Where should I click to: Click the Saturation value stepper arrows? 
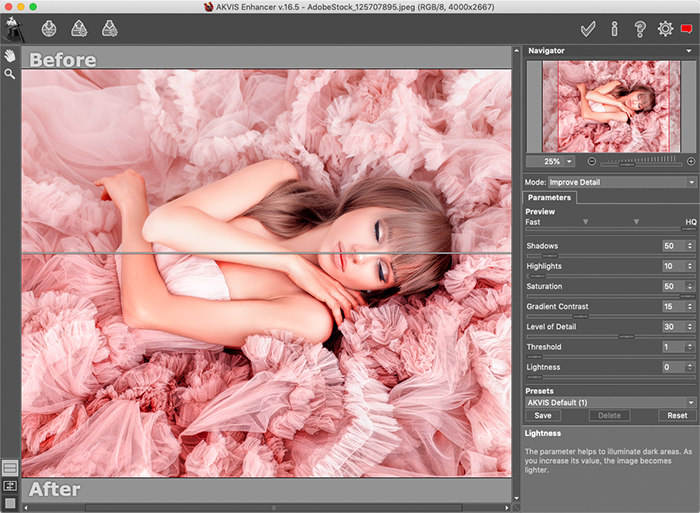point(690,286)
